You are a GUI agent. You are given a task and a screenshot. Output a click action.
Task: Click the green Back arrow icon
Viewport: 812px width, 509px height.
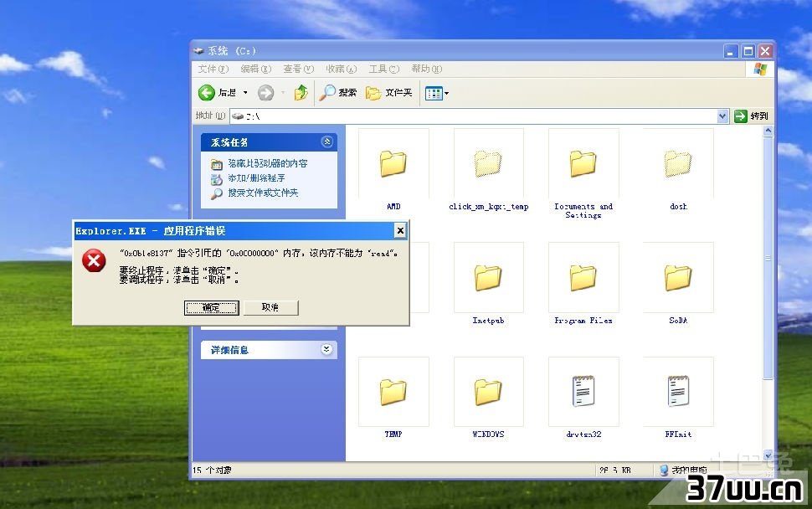coord(206,93)
